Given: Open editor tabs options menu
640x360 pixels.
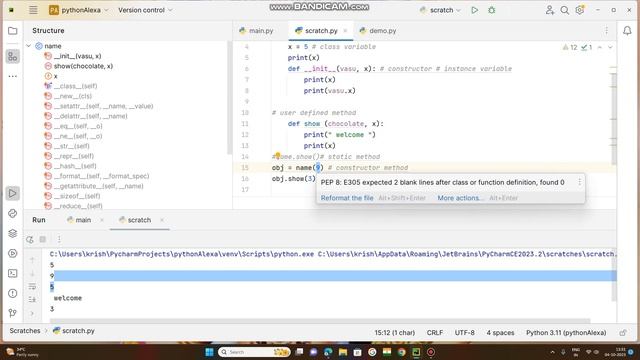Looking at the screenshot, I should (607, 31).
